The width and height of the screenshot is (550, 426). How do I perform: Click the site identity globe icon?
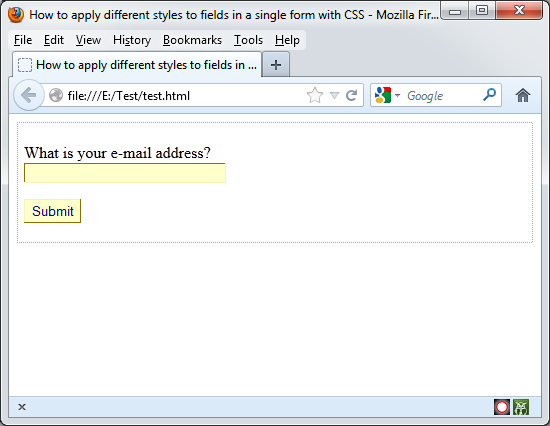pyautogui.click(x=56, y=95)
